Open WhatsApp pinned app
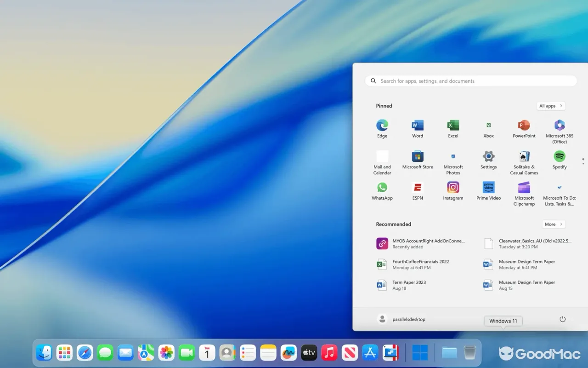This screenshot has width=588, height=368. coord(382,191)
